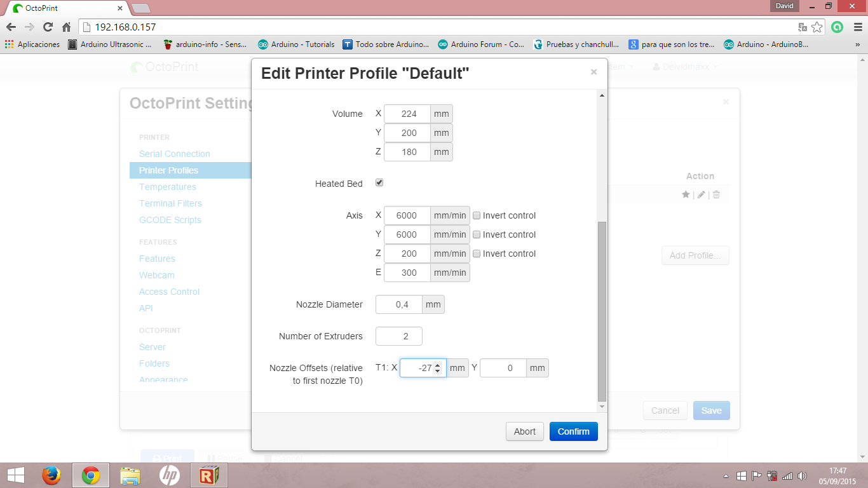Click the Volume Y input field
The image size is (868, 488).
407,133
